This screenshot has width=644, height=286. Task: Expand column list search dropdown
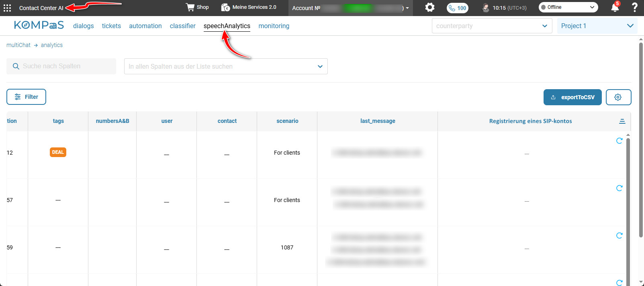tap(226, 66)
